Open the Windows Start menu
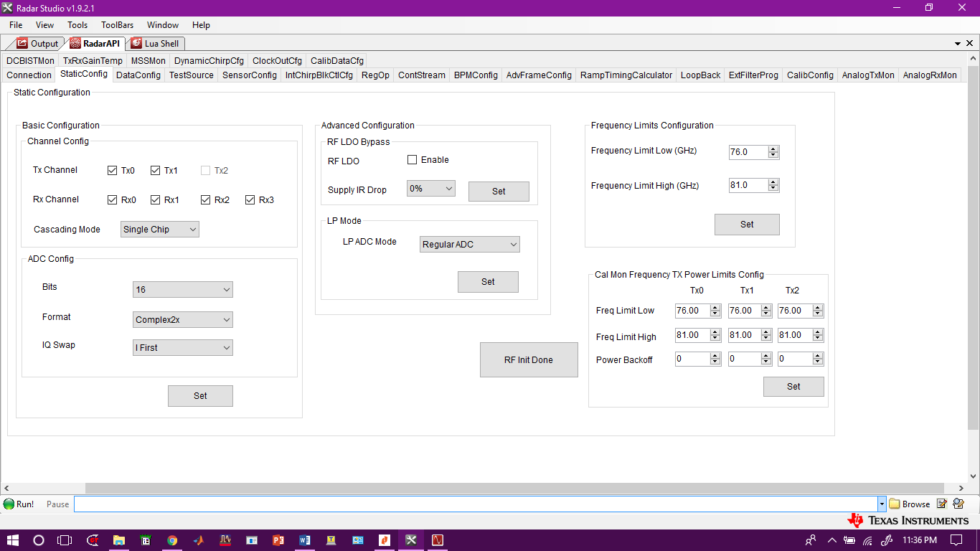Viewport: 980px width, 551px height. tap(13, 540)
